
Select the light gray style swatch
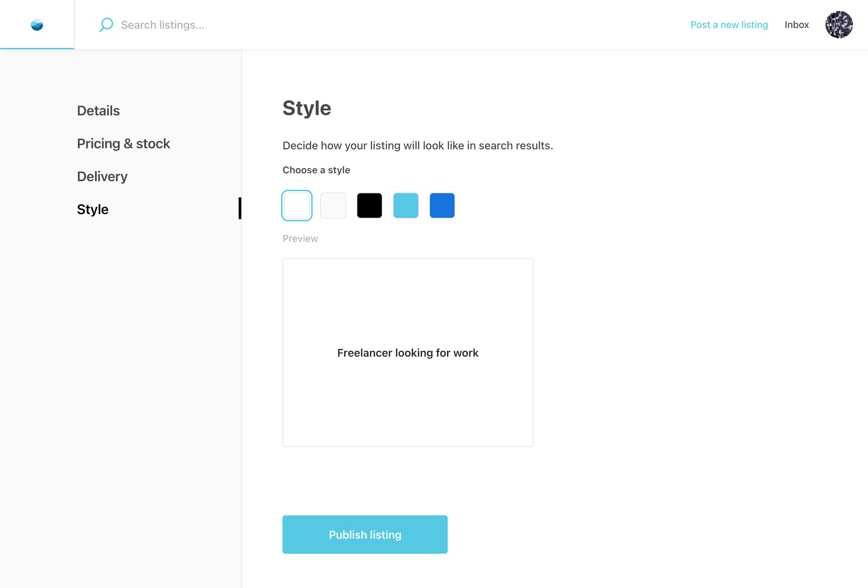click(x=333, y=205)
